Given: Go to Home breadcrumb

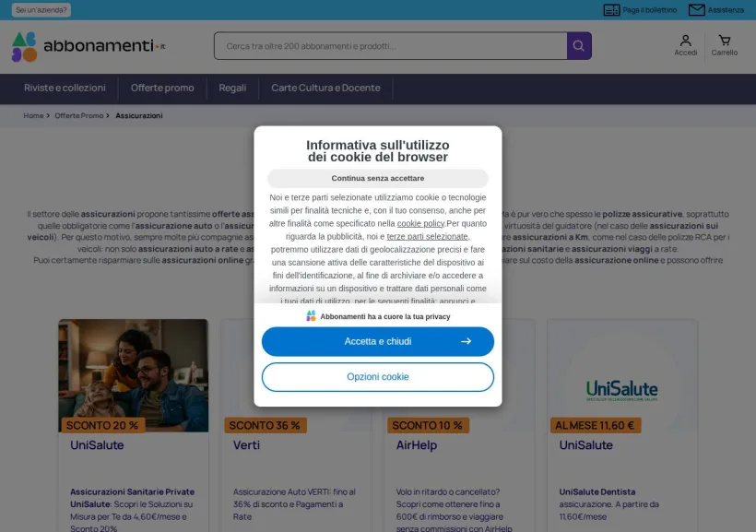Looking at the screenshot, I should pos(33,116).
